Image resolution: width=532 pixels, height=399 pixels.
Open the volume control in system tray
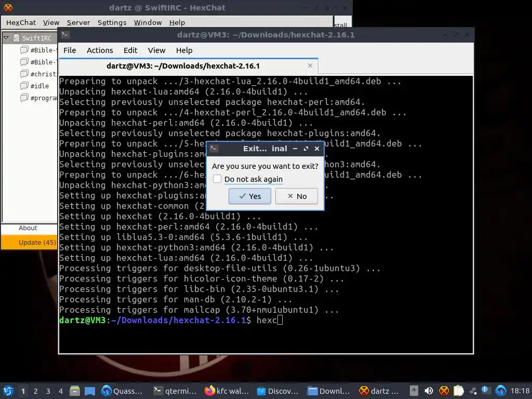click(x=429, y=391)
